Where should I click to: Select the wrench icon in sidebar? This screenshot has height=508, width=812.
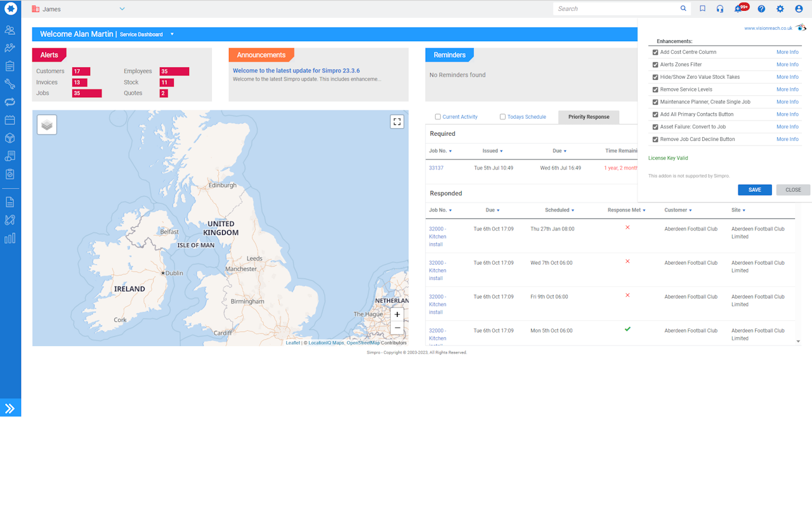[10, 84]
